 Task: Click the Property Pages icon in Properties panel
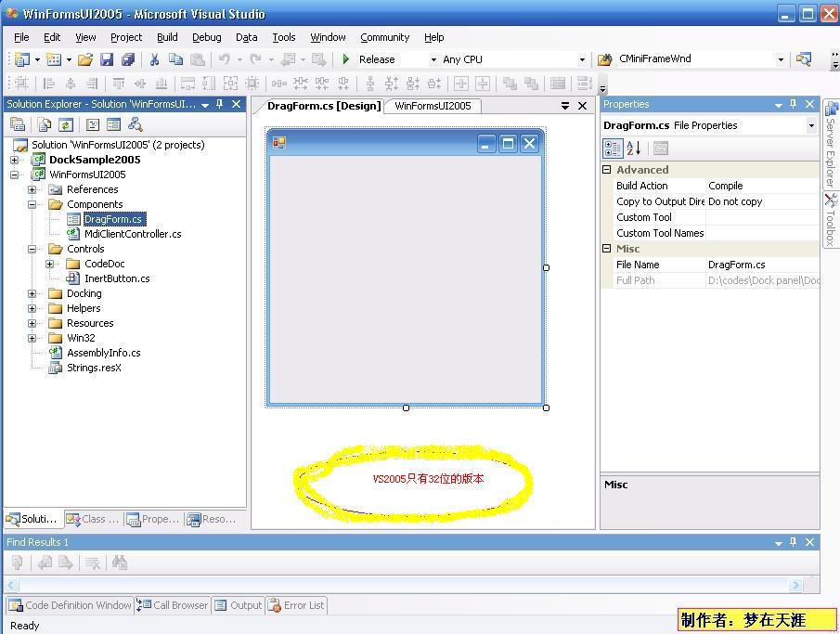point(661,148)
